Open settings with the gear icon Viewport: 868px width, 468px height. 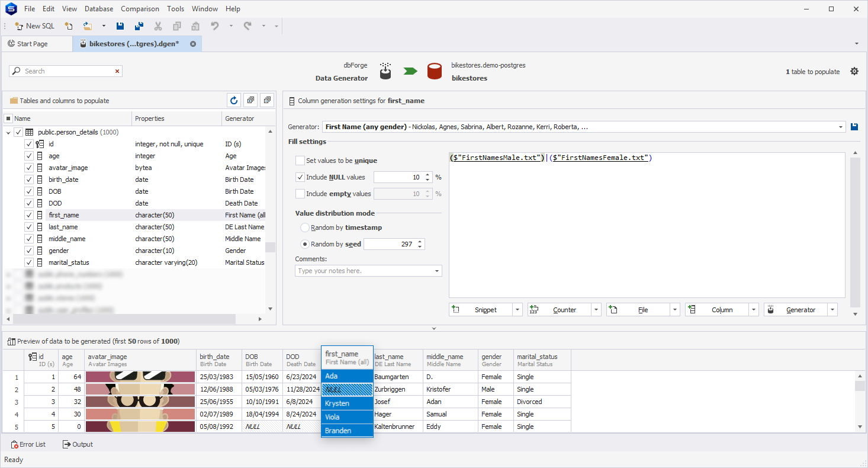854,71
